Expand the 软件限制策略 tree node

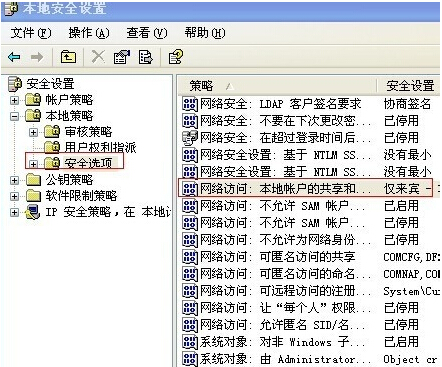[14, 196]
